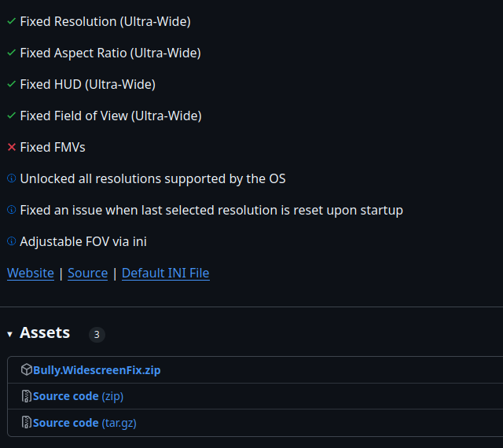Open the Source link
Screen dimensions: 503x448
pyautogui.click(x=87, y=273)
